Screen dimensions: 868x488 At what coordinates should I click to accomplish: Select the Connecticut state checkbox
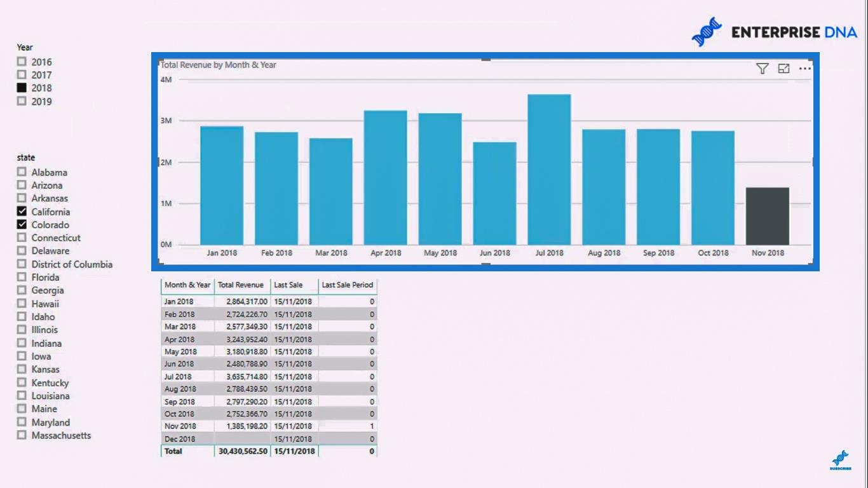coord(22,238)
